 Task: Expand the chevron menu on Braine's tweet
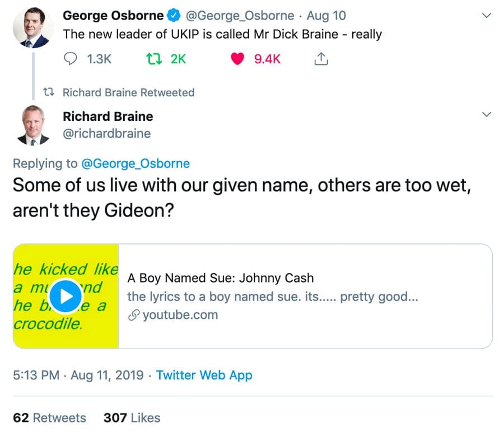[487, 115]
